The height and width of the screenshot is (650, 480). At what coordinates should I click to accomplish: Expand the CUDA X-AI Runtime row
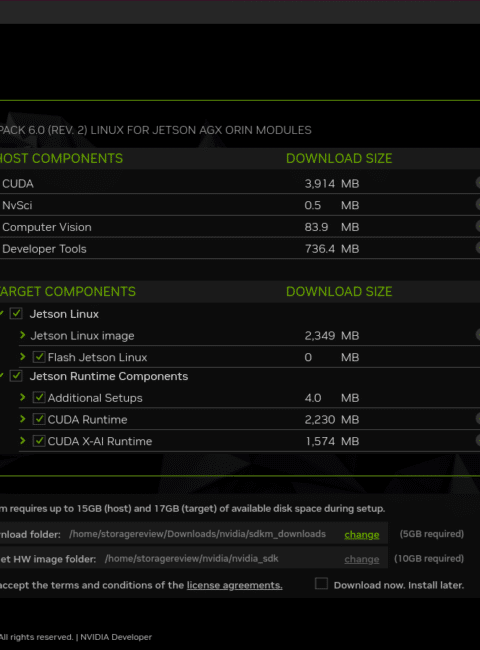click(x=23, y=440)
